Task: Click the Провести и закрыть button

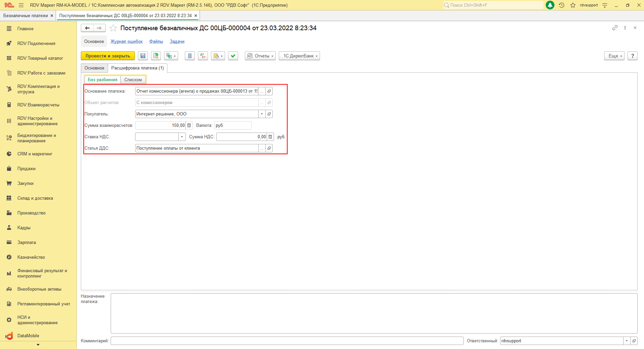Action: click(108, 56)
